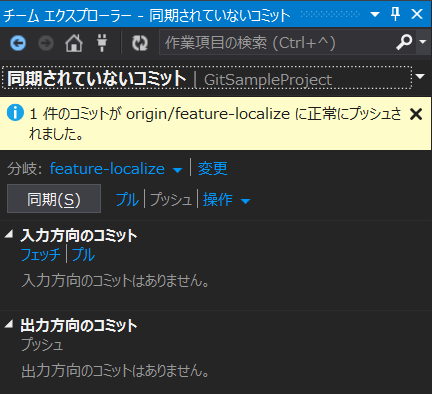Viewport: 432px width, 394px height.
Task: Select text 入力方向のコミットはありません。
Action: (115, 281)
